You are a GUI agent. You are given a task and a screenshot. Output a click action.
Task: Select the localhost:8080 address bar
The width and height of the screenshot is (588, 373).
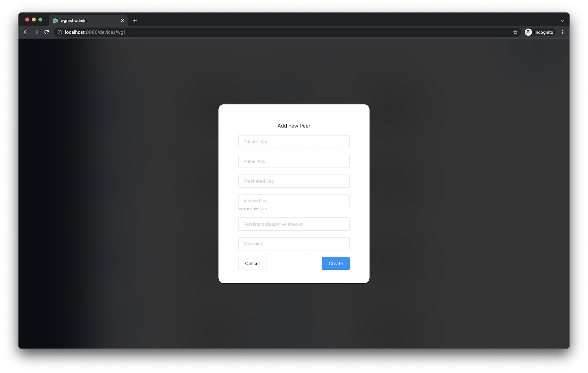(95, 32)
